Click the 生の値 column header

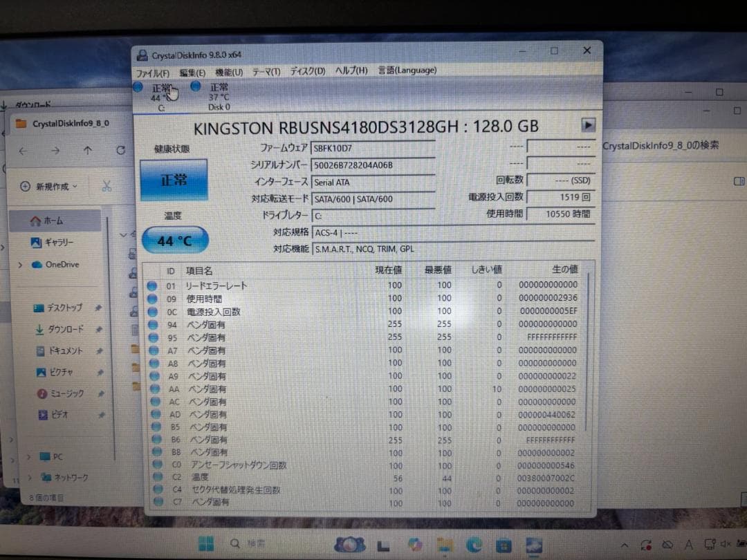point(565,269)
